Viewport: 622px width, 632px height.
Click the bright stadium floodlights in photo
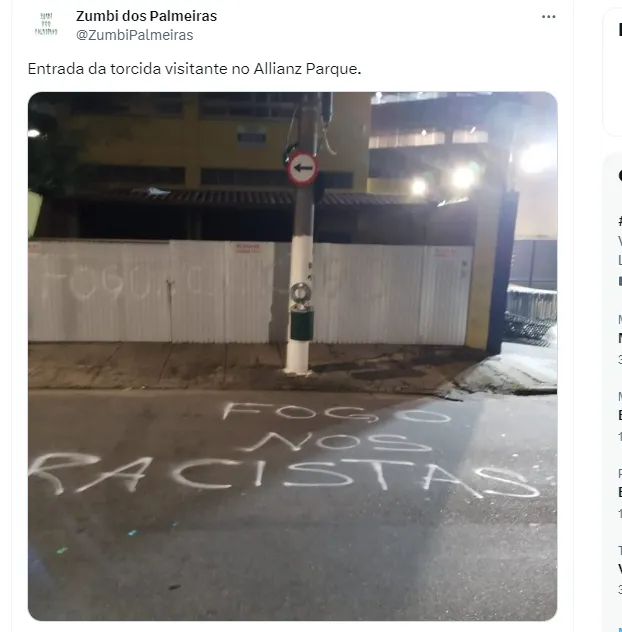(x=464, y=179)
